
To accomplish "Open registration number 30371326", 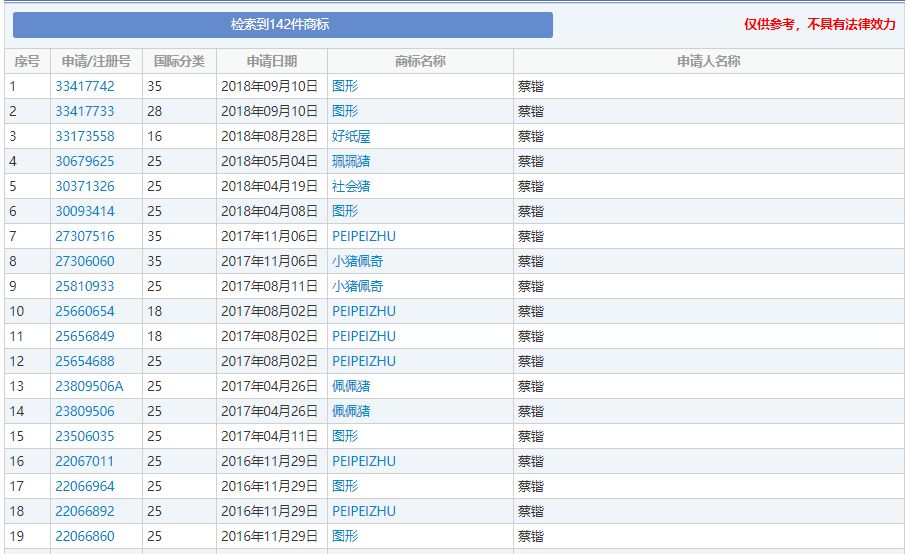I will [x=84, y=186].
